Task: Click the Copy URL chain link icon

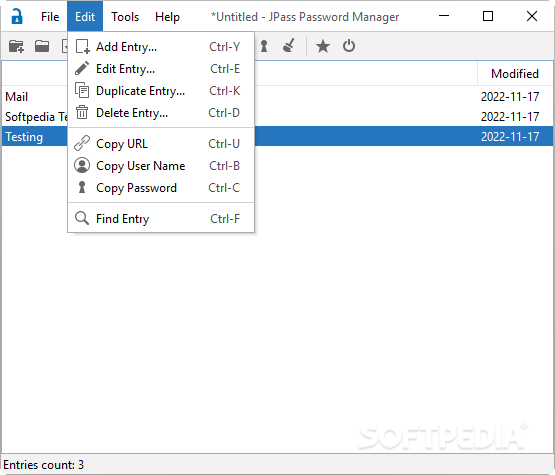Action: [x=82, y=143]
